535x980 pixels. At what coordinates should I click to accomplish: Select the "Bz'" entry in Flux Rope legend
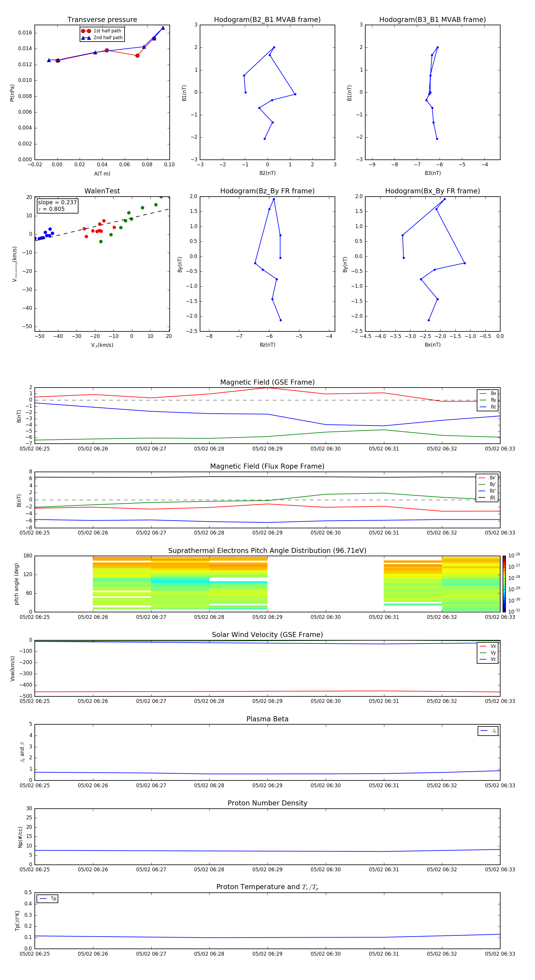tap(487, 491)
